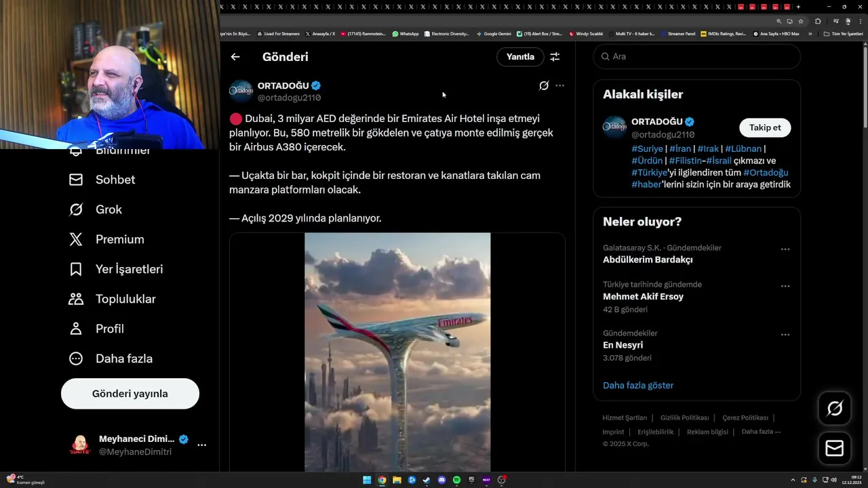Viewport: 868px width, 488px height.
Task: Open the WhatsApp bookmark
Action: tap(406, 34)
